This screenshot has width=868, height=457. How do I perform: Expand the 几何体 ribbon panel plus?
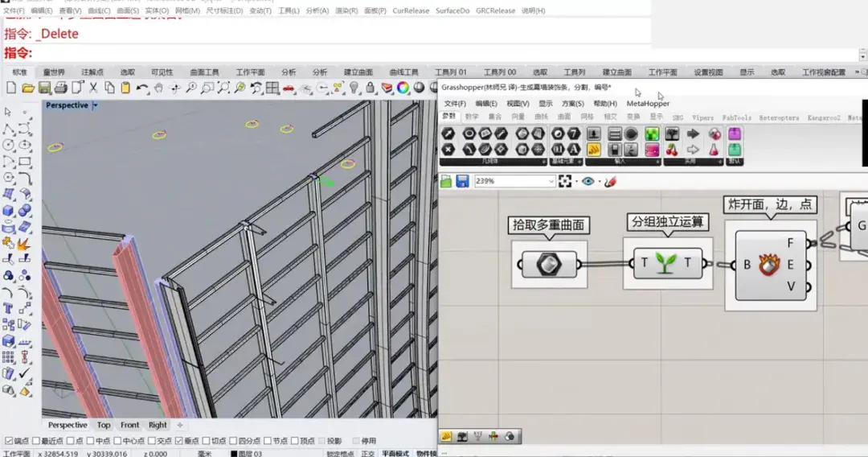pyautogui.click(x=543, y=162)
